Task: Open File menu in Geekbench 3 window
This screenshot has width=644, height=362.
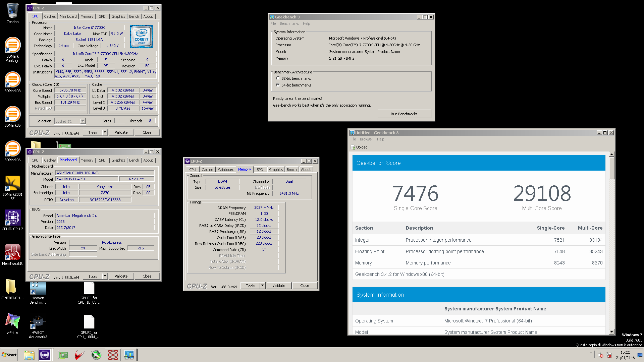Action: [x=273, y=23]
